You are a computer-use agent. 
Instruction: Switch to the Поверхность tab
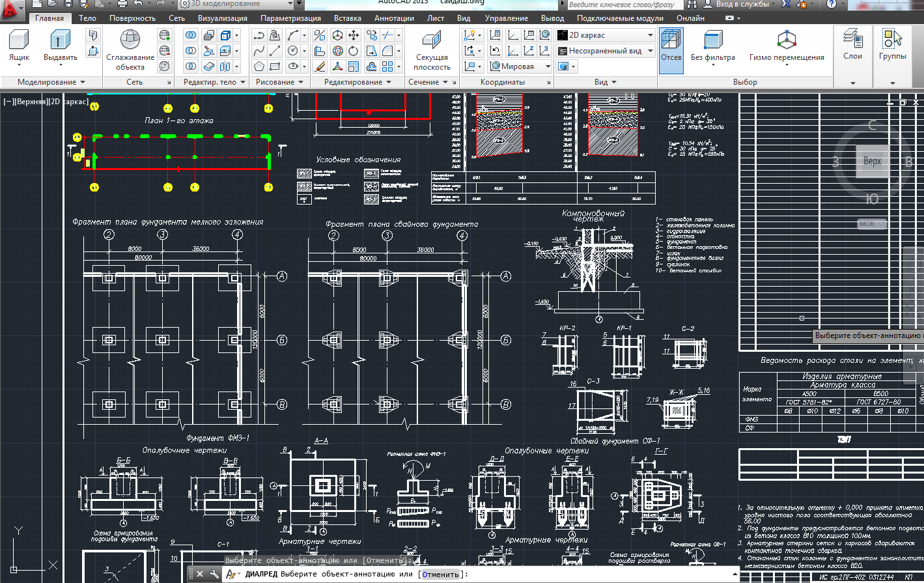point(133,18)
